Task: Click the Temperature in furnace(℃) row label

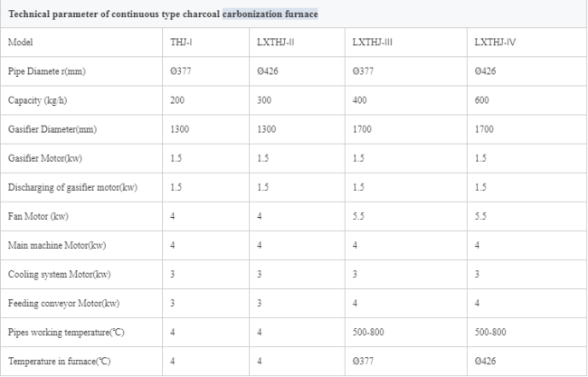Action: pyautogui.click(x=60, y=362)
